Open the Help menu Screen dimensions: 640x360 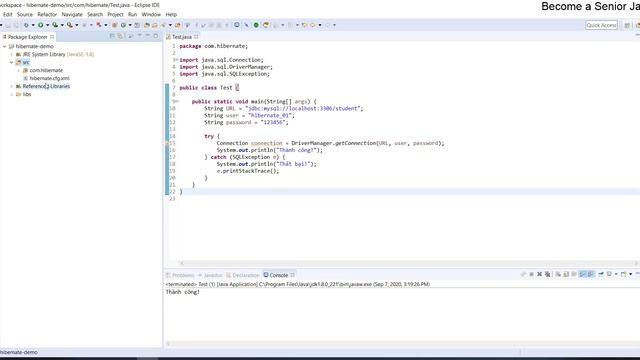coord(171,14)
